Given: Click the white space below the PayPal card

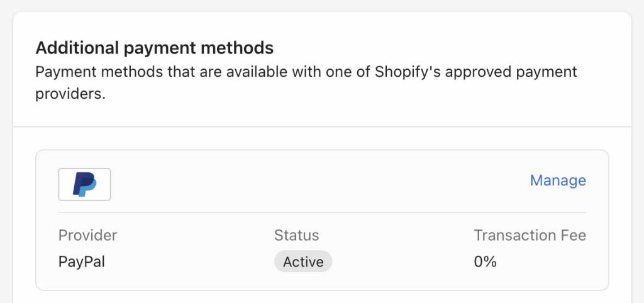Looking at the screenshot, I should 322,297.
